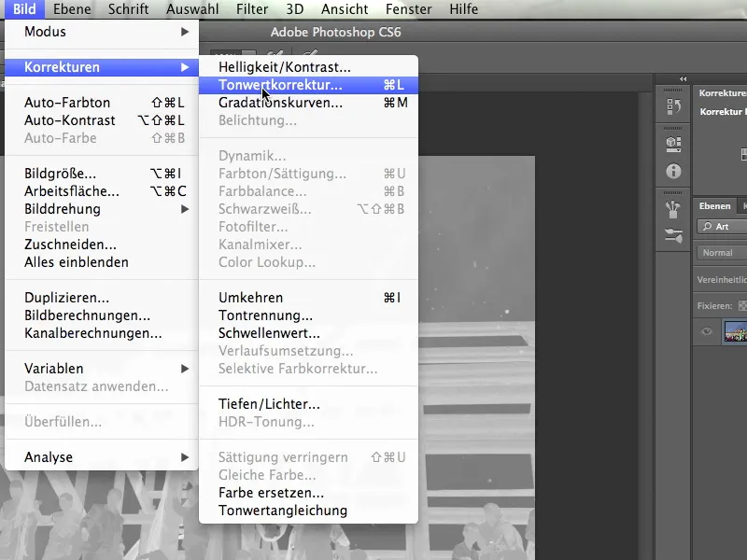Open the Ansicht menu

click(x=345, y=9)
